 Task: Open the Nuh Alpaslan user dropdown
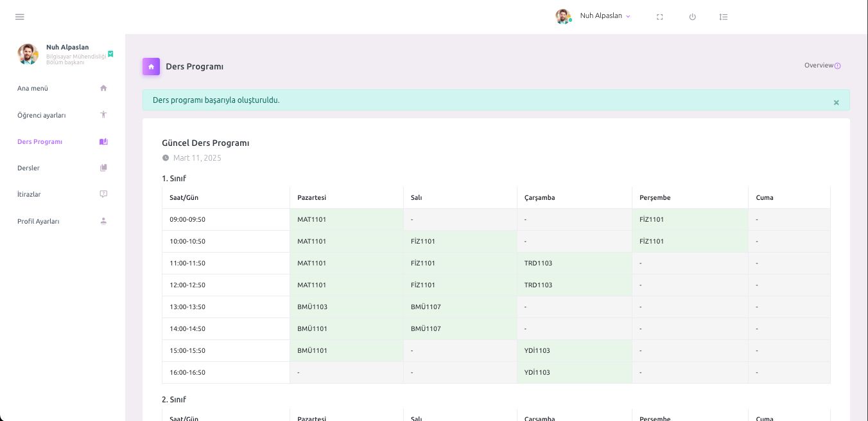click(605, 16)
